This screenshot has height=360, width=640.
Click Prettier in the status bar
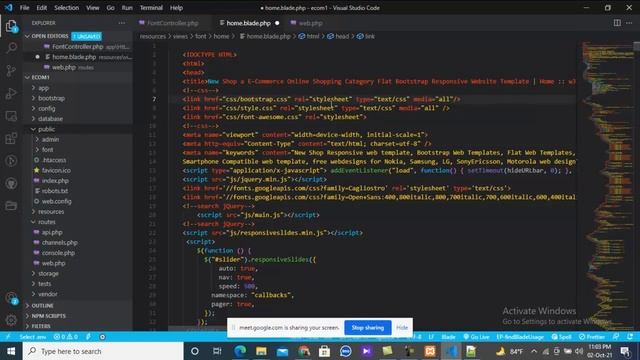pyautogui.click(x=592, y=337)
